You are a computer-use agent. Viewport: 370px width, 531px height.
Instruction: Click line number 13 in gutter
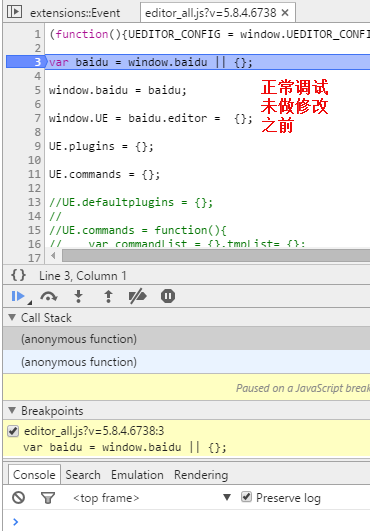34,202
